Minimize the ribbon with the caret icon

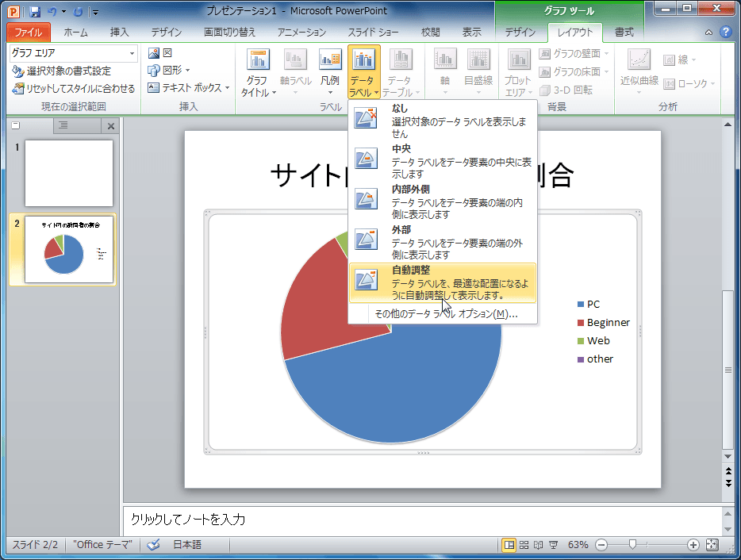click(708, 33)
